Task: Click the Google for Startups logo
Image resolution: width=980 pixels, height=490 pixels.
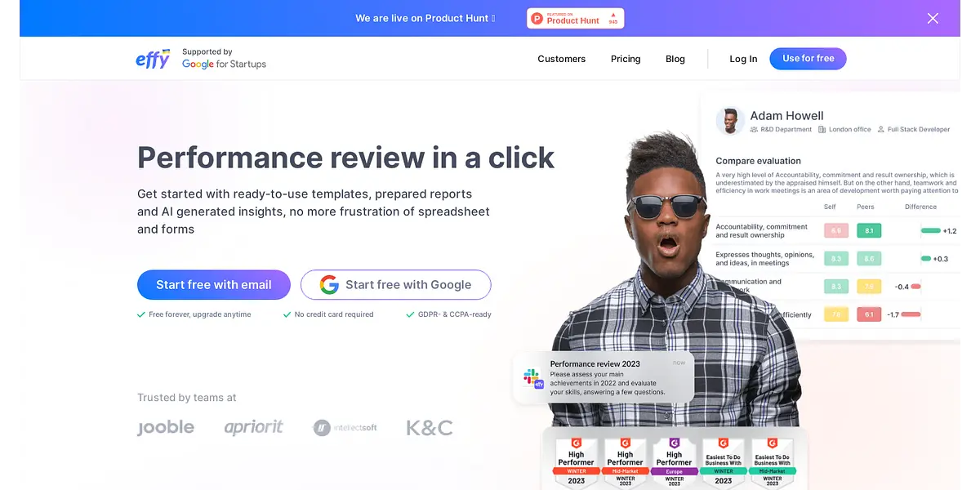Action: coord(224,64)
